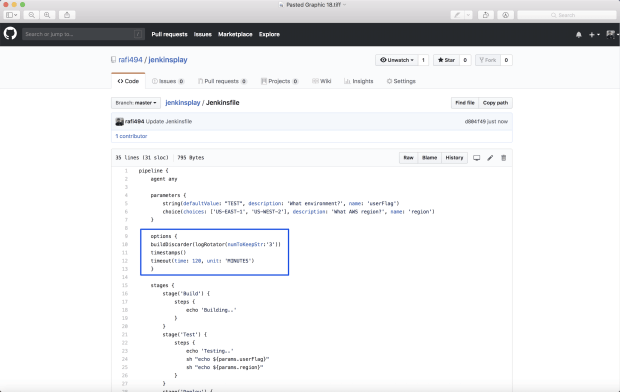
Task: Focus the GitHub search field
Action: (x=83, y=34)
